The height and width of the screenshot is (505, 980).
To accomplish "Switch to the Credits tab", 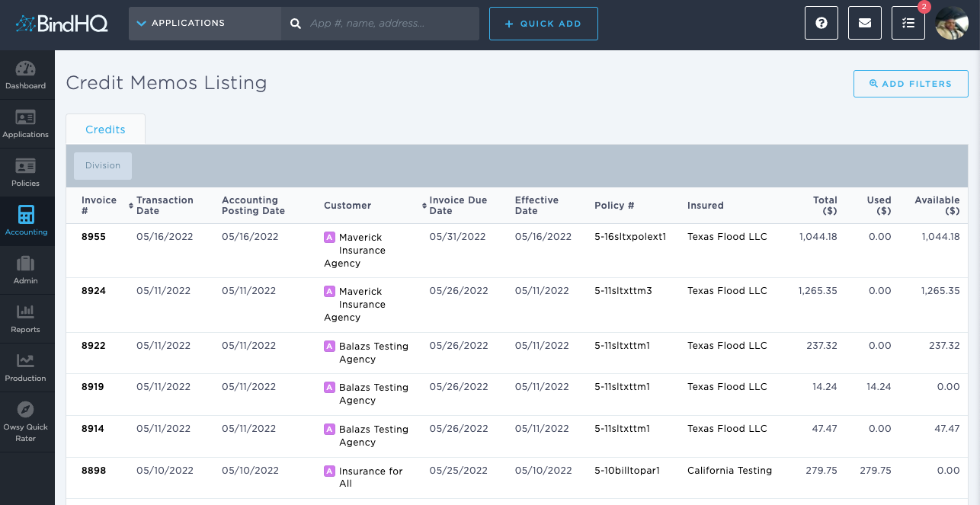I will (x=105, y=129).
